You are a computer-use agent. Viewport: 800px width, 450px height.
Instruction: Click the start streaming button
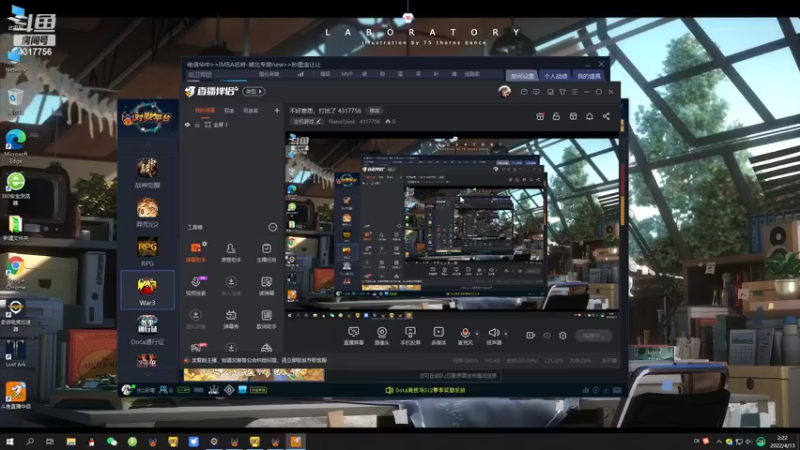click(593, 336)
